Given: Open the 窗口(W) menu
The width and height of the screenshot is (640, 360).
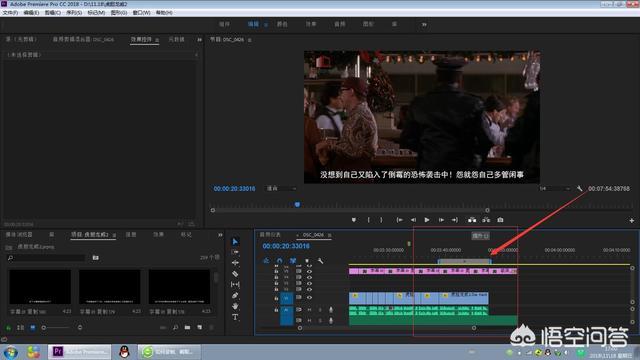Looking at the screenshot, I should click(141, 13).
